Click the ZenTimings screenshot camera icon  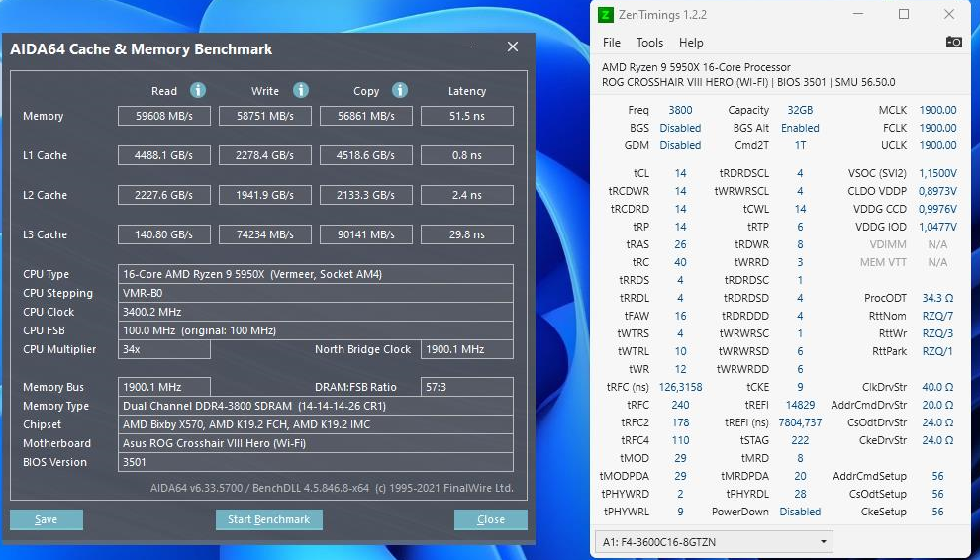point(953,42)
